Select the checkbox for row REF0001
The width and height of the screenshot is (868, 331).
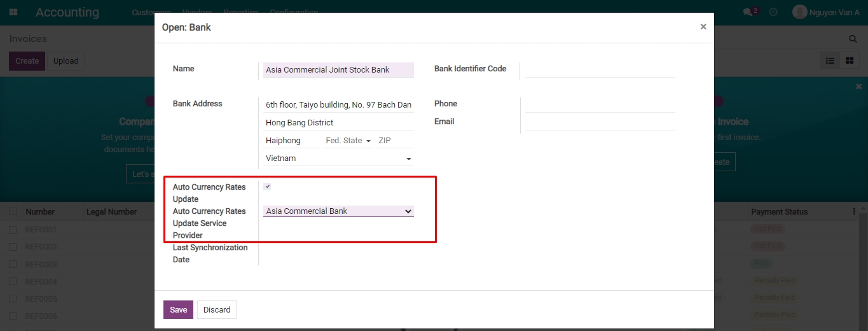coord(13,229)
